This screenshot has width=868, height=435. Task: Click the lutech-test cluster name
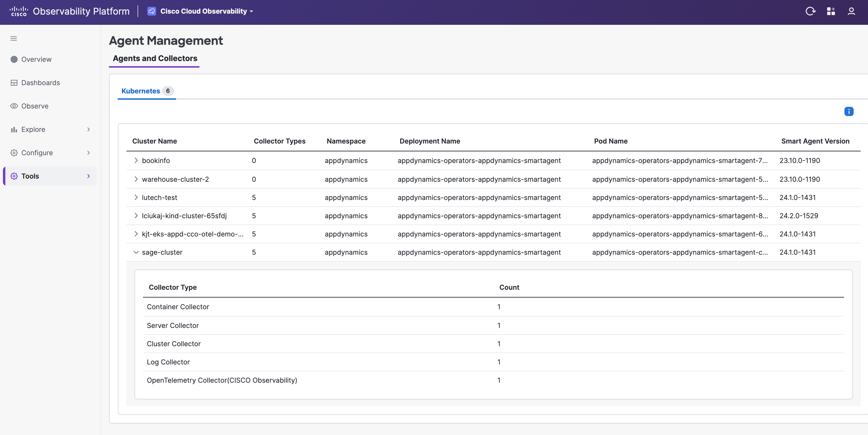pyautogui.click(x=160, y=197)
